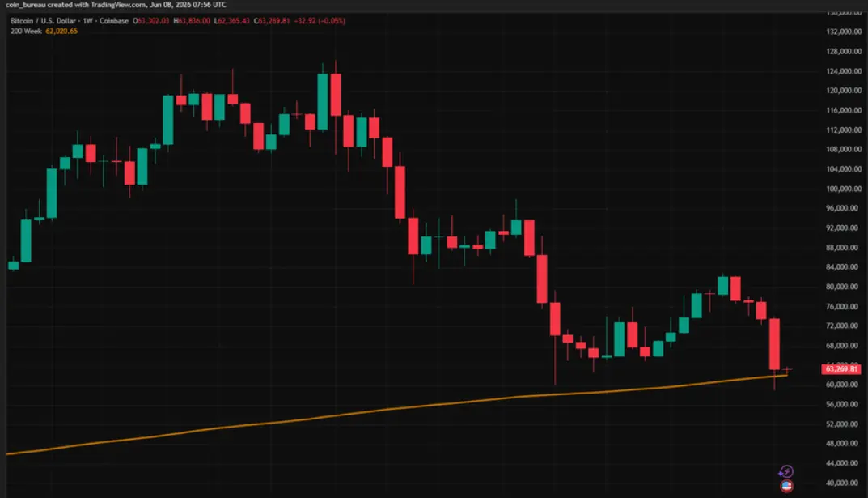Click the 112,000.00 price axis label

[844, 130]
